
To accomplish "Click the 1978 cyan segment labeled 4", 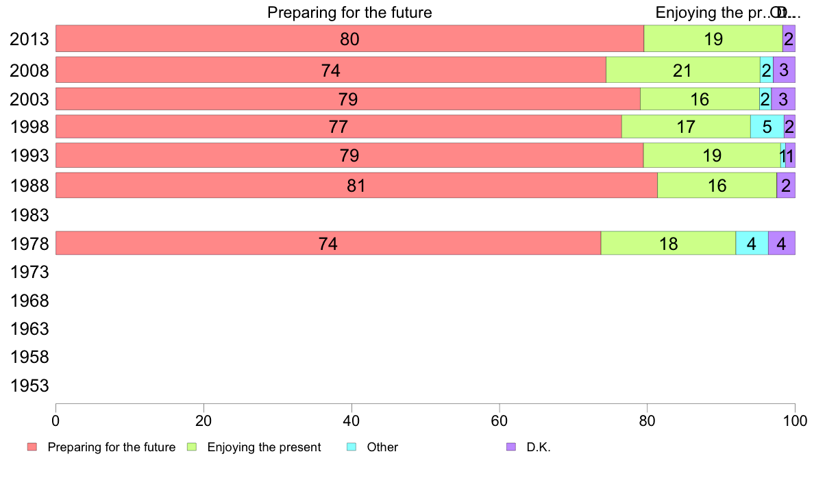I will [752, 243].
